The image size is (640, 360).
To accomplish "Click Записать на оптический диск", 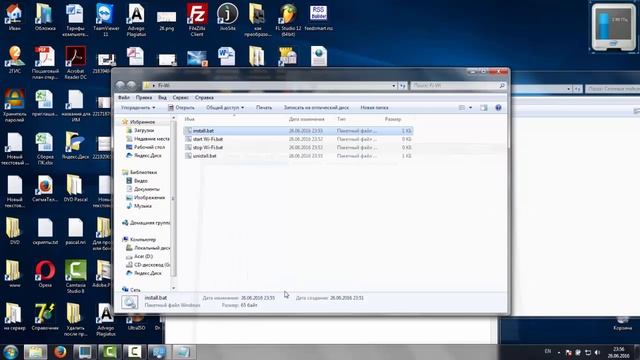I will click(316, 108).
